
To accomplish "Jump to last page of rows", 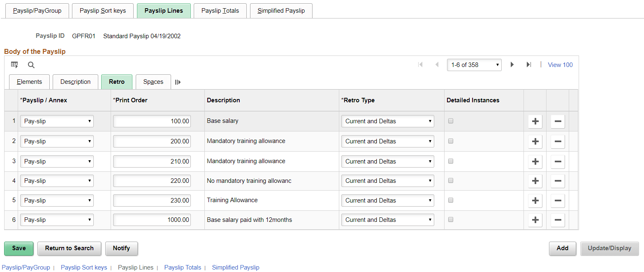I will coord(529,65).
